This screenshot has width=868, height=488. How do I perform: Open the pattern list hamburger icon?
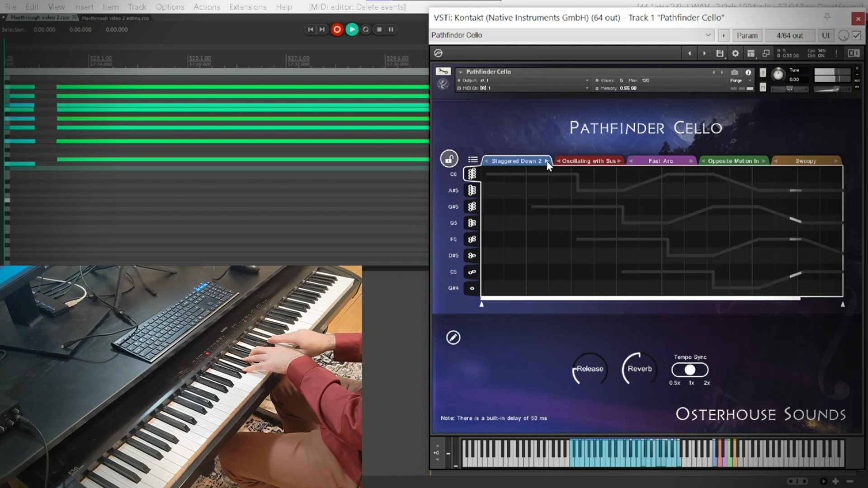pyautogui.click(x=473, y=160)
